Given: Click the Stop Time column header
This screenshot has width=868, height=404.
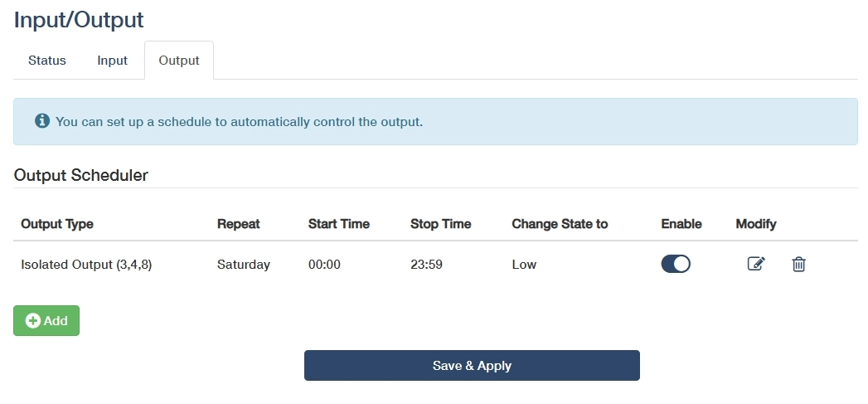Looking at the screenshot, I should coord(441,224).
